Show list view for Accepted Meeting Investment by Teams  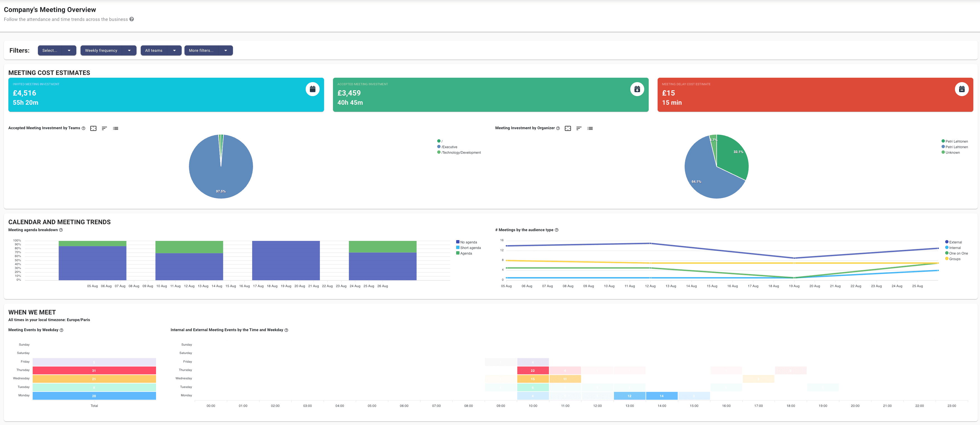(x=115, y=128)
